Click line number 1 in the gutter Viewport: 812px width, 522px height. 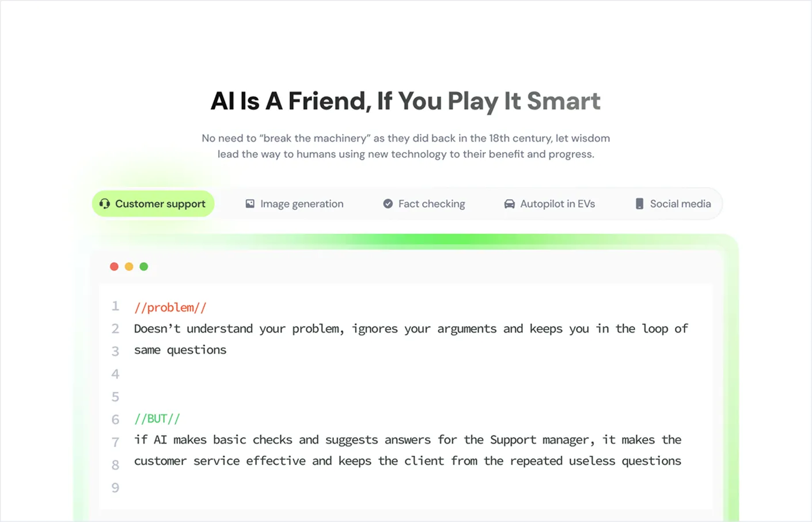coord(115,306)
